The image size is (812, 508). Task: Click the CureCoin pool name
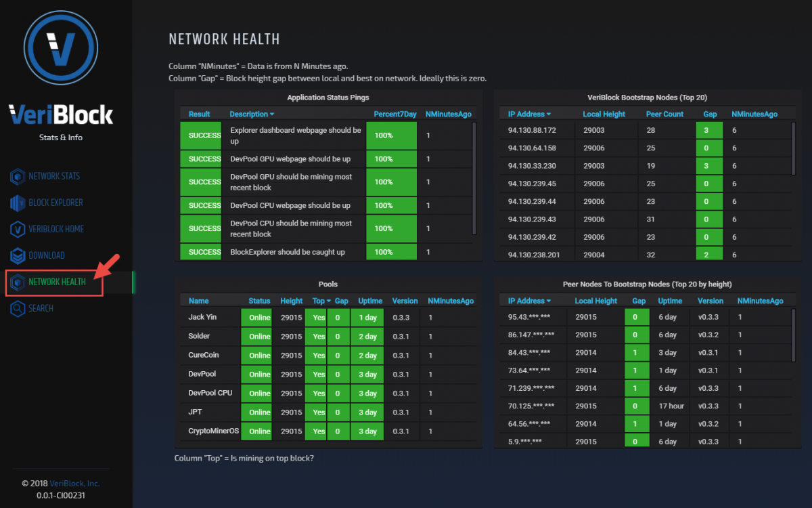[203, 355]
